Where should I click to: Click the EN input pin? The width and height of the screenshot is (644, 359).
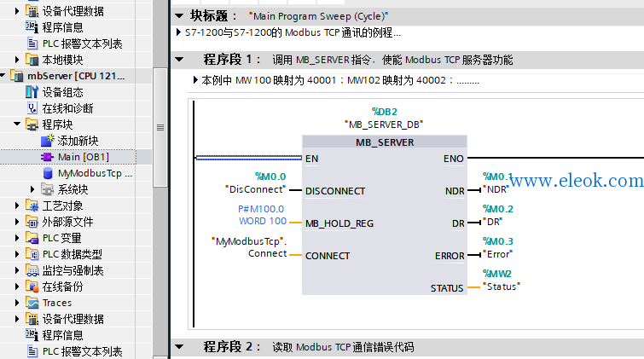311,159
